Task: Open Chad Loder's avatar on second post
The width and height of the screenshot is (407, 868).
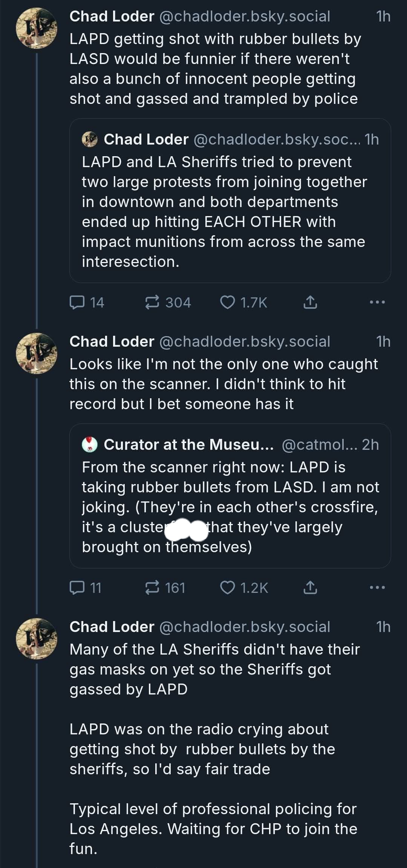Action: point(37,353)
